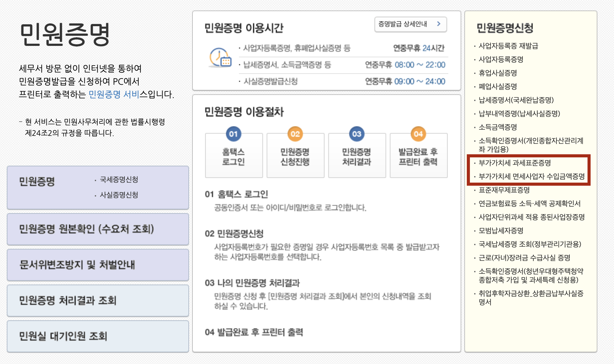This screenshot has height=364, width=614.
Task: Click 사업자등록증 재발급 link
Action: [x=508, y=46]
